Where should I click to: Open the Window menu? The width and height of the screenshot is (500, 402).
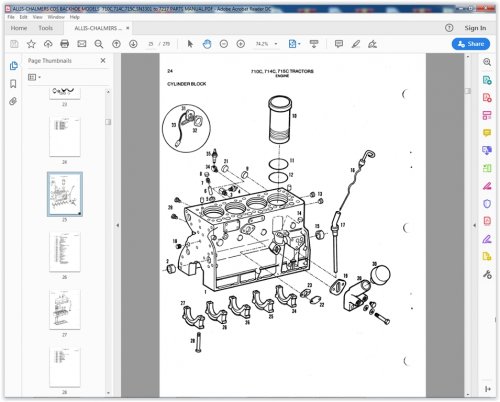coord(56,17)
